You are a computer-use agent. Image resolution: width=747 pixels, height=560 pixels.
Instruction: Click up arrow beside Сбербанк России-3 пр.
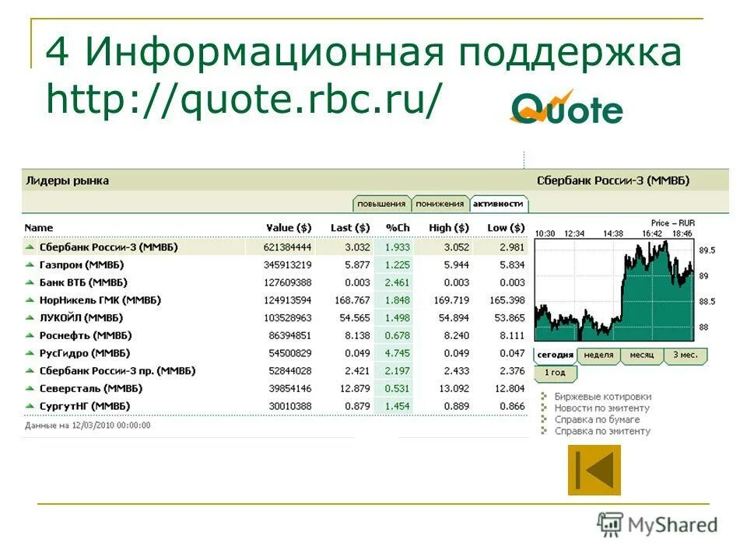tap(30, 370)
